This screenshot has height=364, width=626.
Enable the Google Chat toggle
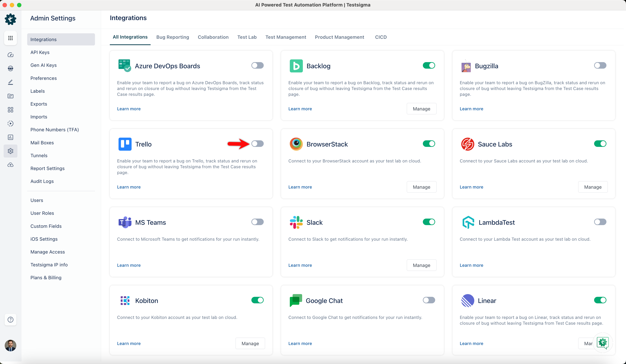pyautogui.click(x=429, y=300)
